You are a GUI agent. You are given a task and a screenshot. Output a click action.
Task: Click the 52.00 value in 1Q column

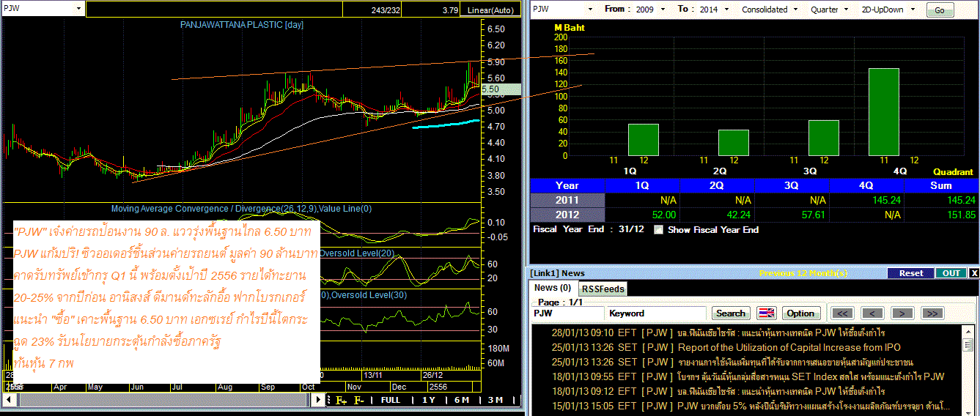pyautogui.click(x=664, y=215)
